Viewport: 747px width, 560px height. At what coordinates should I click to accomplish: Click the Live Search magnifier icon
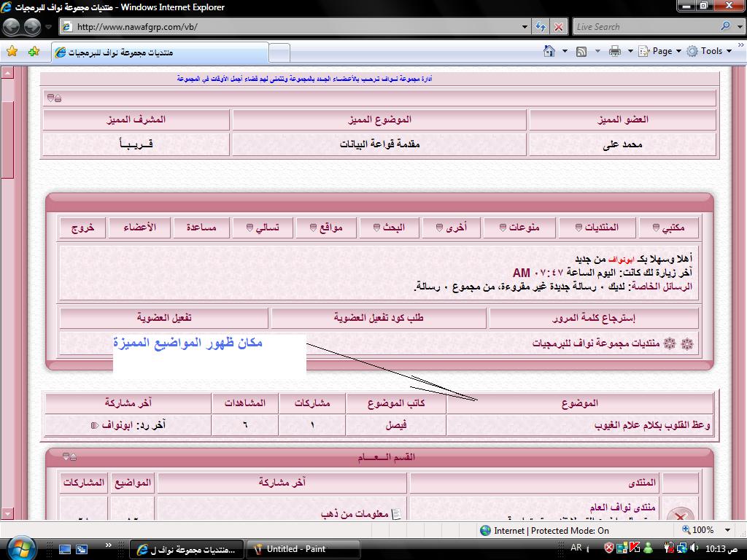[x=725, y=26]
